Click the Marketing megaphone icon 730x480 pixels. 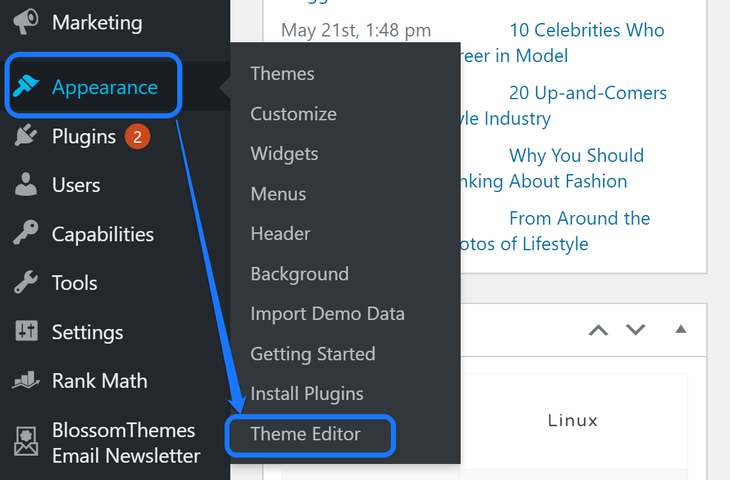point(26,22)
